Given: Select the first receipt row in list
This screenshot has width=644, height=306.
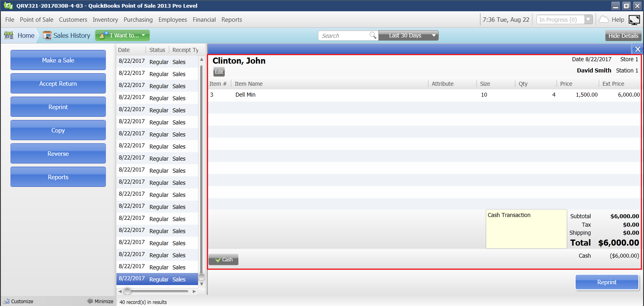Looking at the screenshot, I should pos(157,62).
